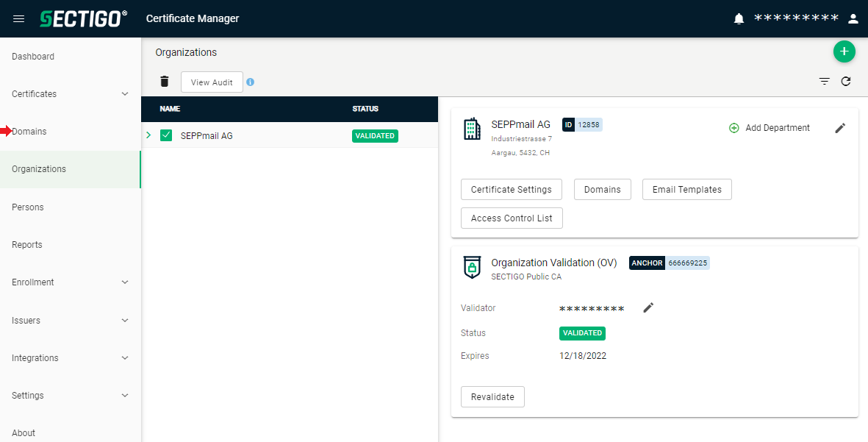Sort by NAME column header
Viewport: 868px width, 442px height.
170,109
